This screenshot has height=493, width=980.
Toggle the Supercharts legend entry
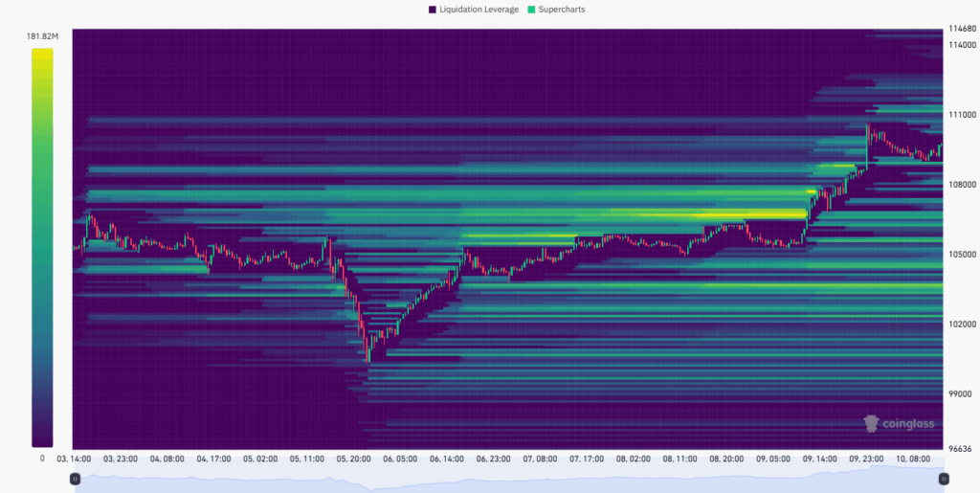pos(556,10)
